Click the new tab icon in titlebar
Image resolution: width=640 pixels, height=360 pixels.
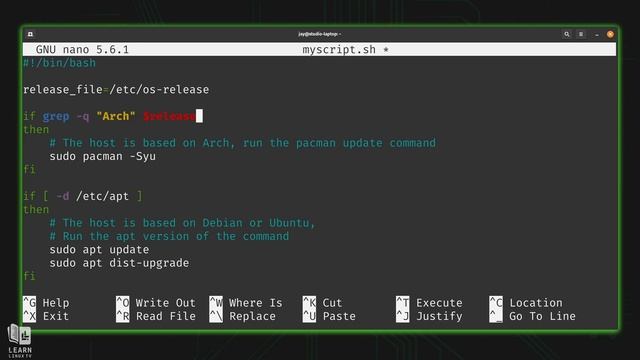coord(30,34)
